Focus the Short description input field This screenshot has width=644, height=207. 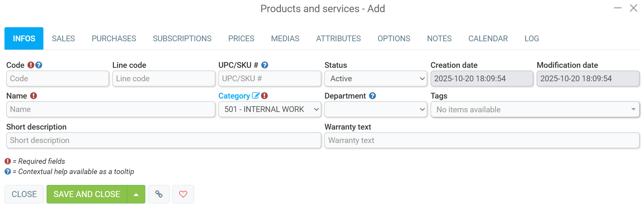click(x=163, y=140)
